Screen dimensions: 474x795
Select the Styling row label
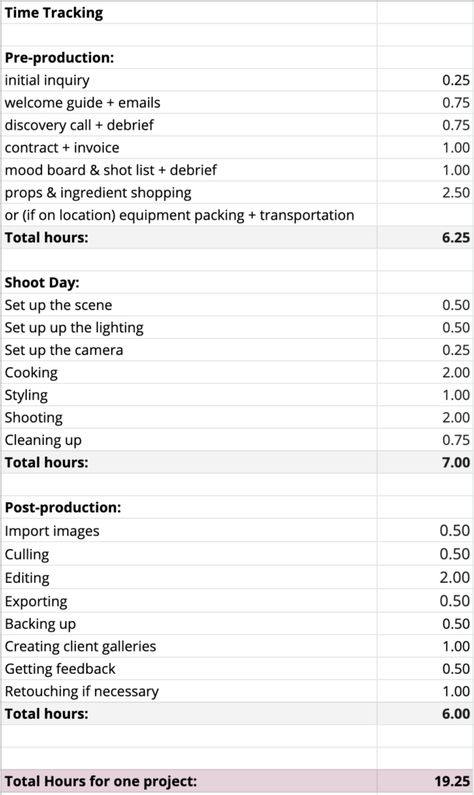pos(189,395)
